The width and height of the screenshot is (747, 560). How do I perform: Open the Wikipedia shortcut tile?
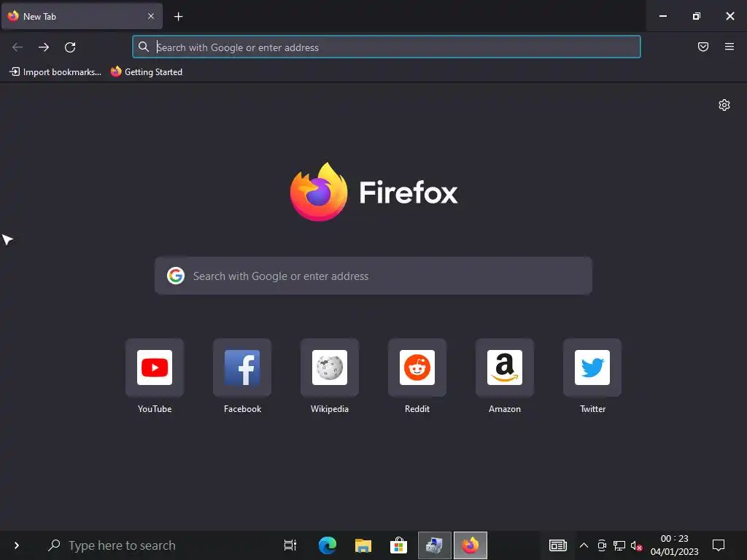point(330,367)
